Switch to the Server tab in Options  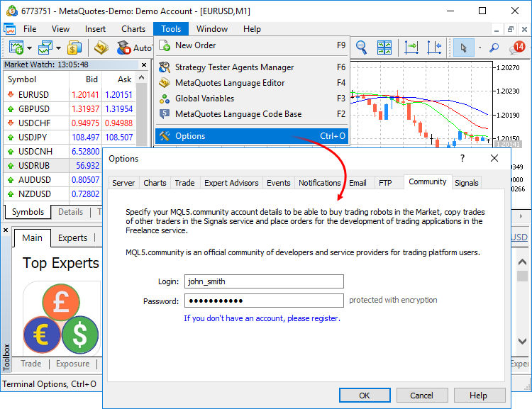tap(123, 183)
